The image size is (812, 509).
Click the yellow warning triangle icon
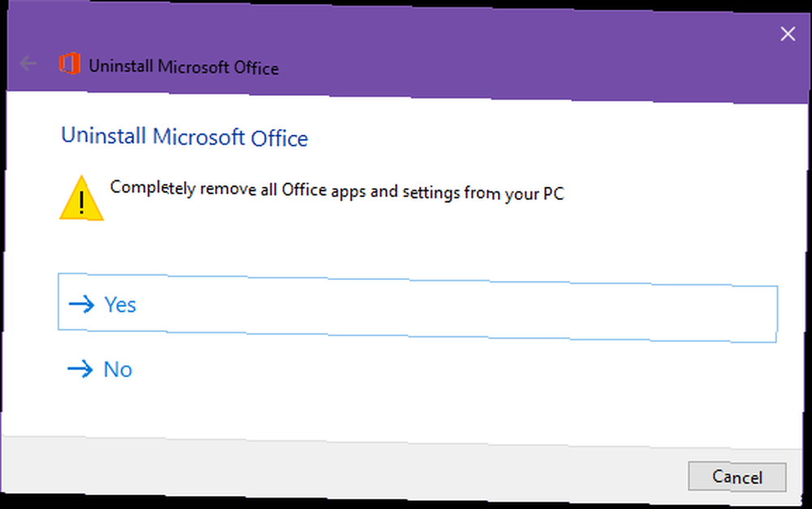[x=81, y=199]
